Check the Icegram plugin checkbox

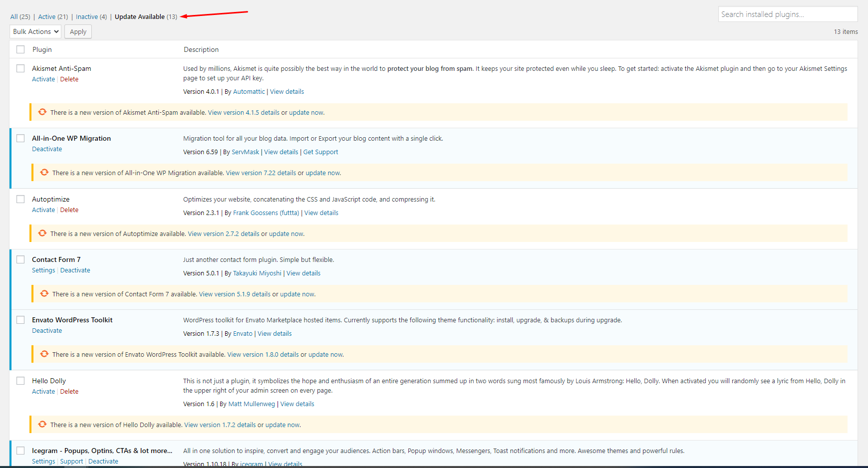(20, 451)
